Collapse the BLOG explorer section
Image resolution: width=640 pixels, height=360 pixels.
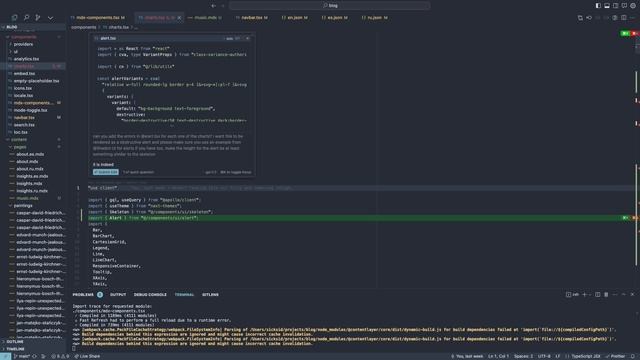point(33,27)
